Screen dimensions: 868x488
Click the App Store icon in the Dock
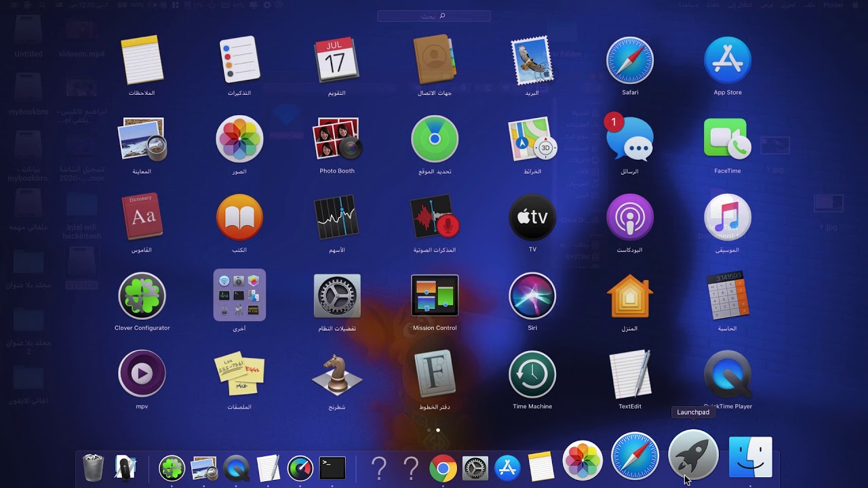pos(507,468)
